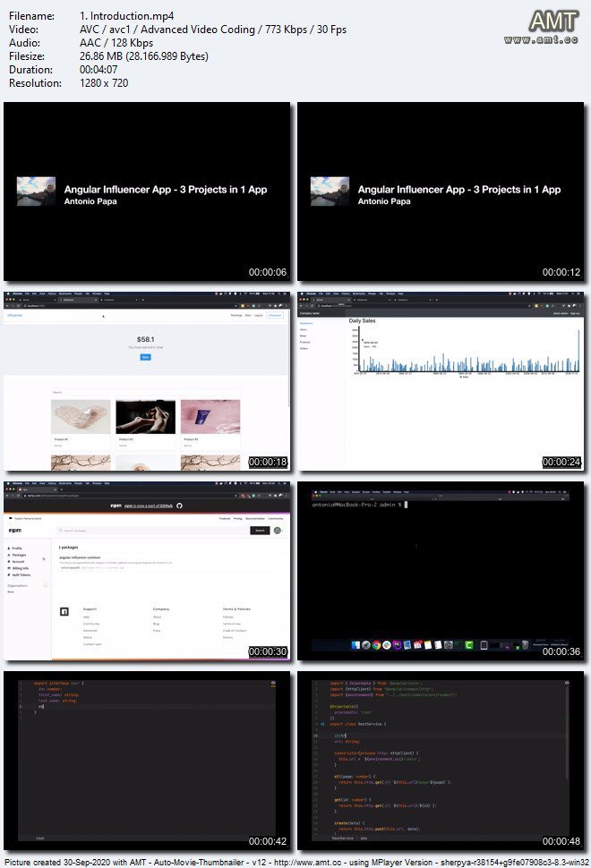Click the $58.1 earnings amount

(146, 339)
